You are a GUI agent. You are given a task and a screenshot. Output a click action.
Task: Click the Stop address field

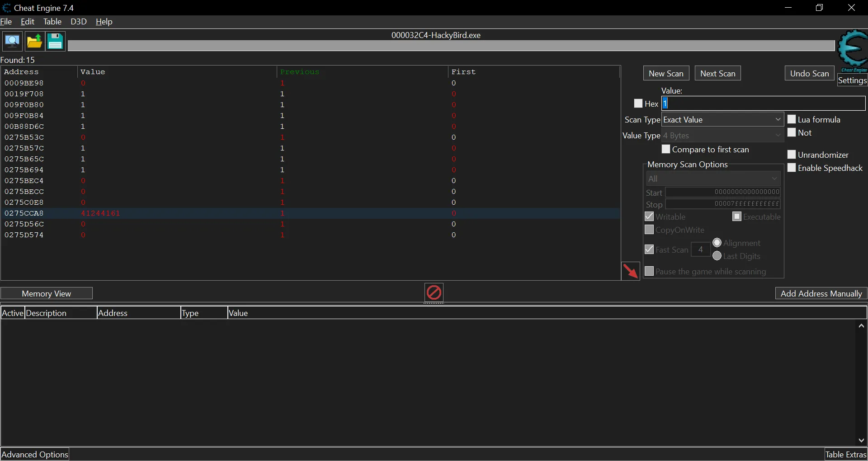coord(723,204)
